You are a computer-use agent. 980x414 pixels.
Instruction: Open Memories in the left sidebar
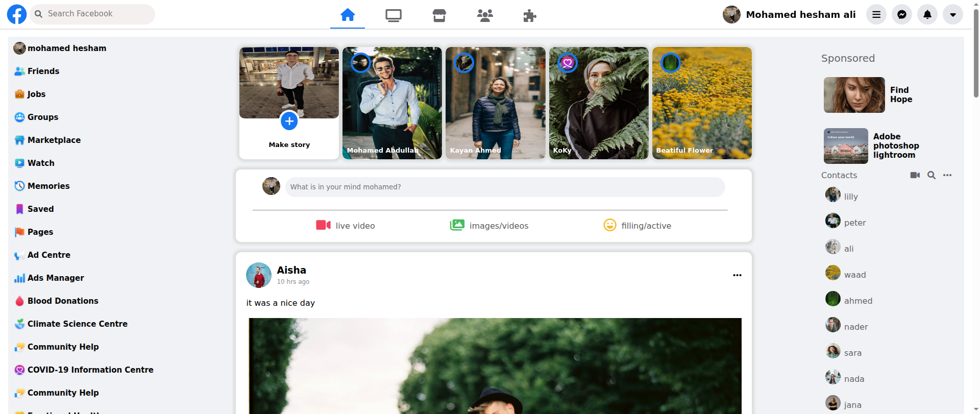pyautogui.click(x=42, y=186)
